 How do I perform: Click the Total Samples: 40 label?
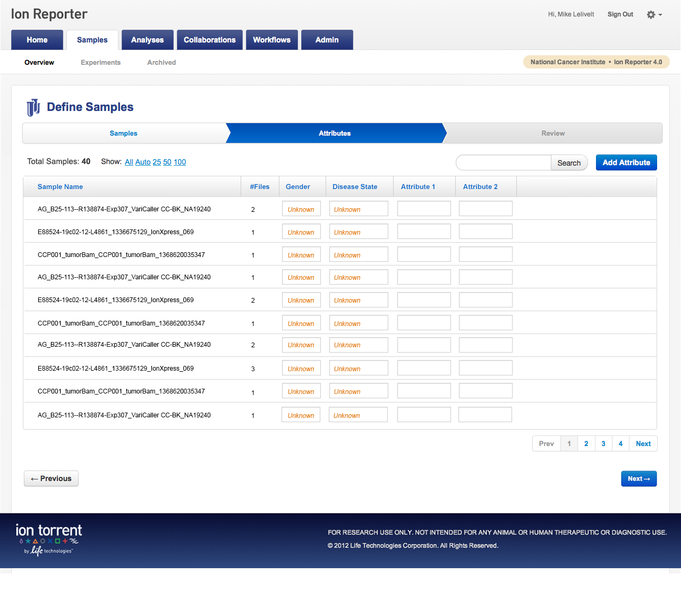tap(59, 161)
